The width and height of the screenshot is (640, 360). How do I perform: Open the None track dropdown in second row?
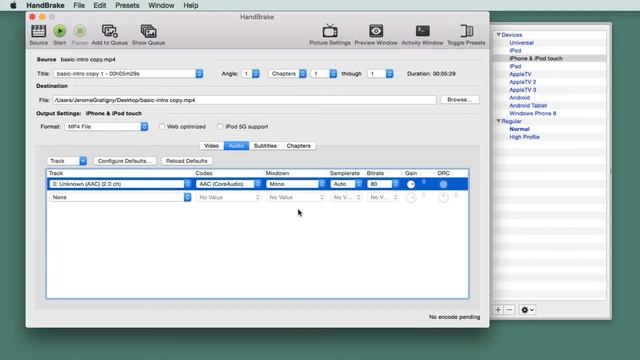tap(120, 197)
